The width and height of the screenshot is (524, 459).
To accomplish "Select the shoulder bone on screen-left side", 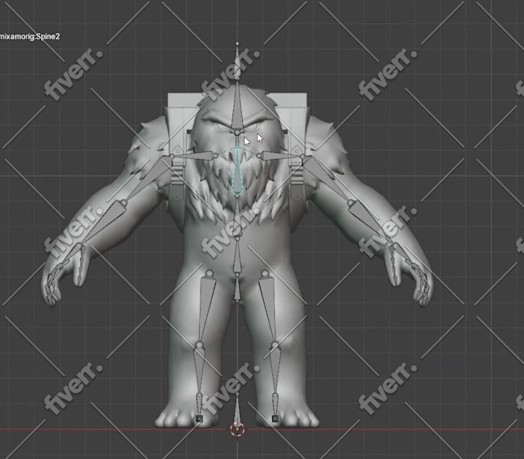I will pos(194,156).
